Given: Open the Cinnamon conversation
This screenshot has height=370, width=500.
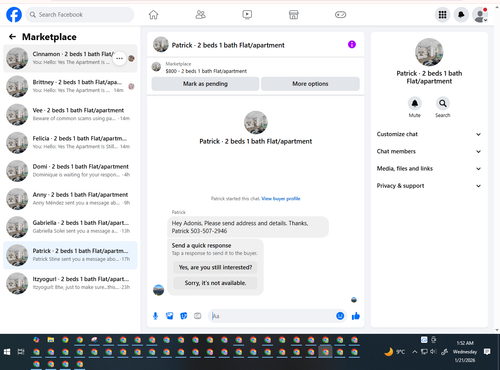Looking at the screenshot, I should pos(70,58).
